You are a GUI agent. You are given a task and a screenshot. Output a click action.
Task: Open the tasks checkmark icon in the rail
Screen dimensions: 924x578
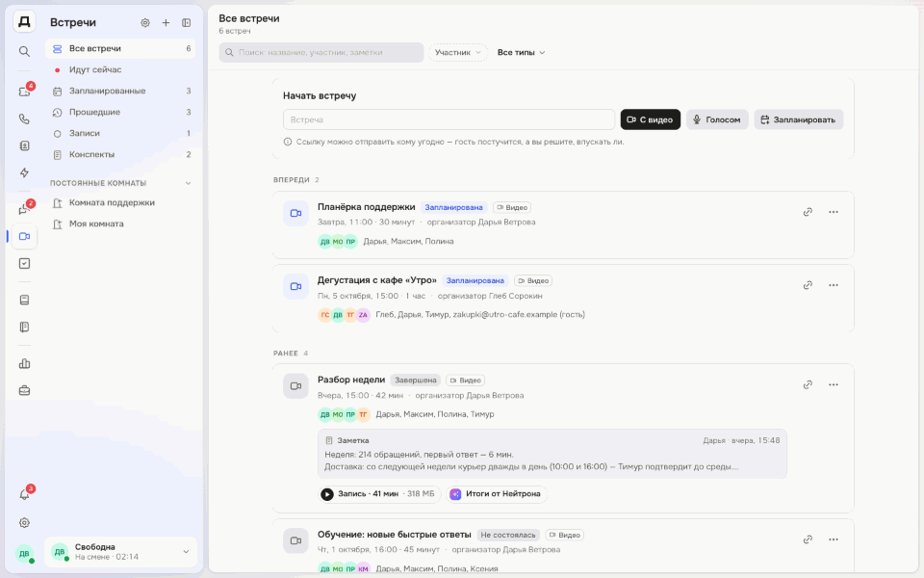pos(24,264)
